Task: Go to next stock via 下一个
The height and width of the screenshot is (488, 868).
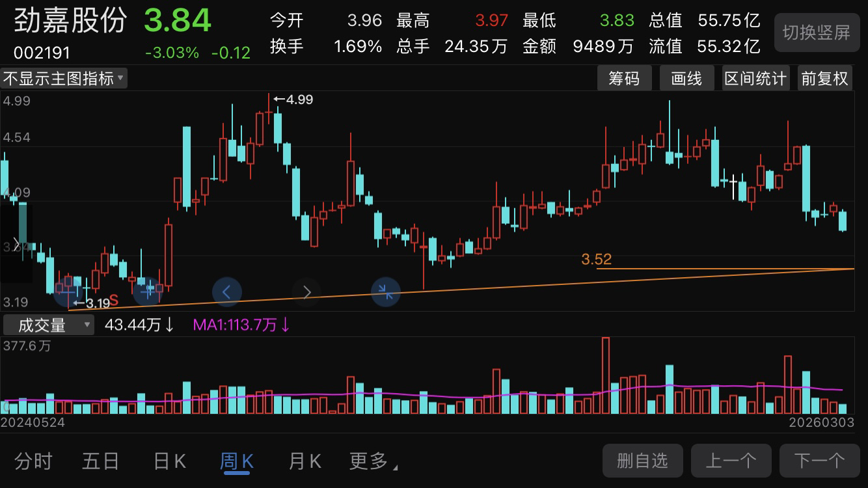Action: click(819, 461)
